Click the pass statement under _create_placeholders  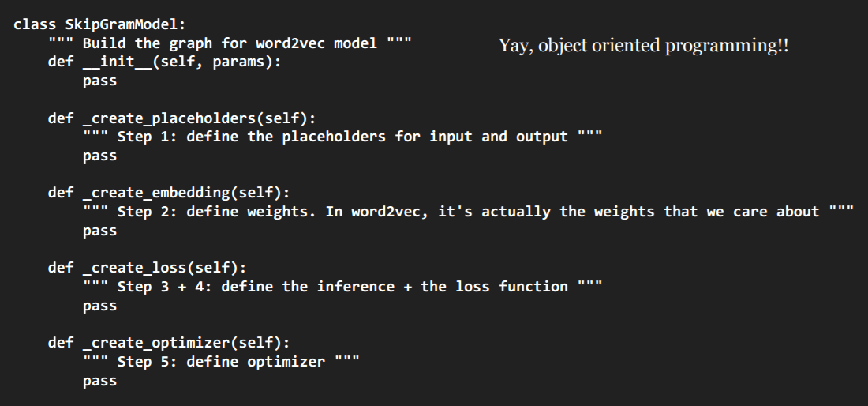pyautogui.click(x=99, y=156)
